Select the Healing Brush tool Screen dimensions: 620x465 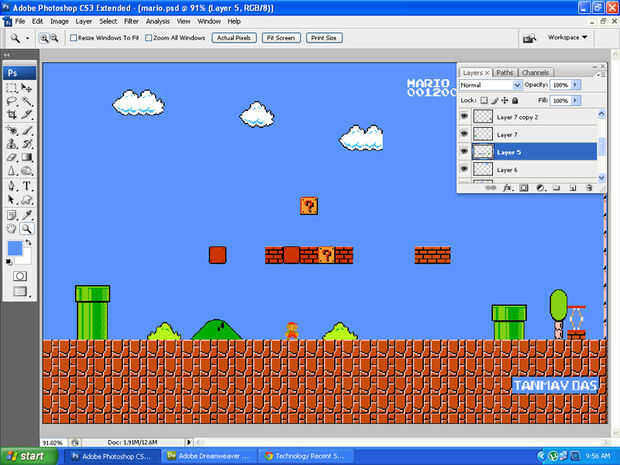(x=12, y=130)
